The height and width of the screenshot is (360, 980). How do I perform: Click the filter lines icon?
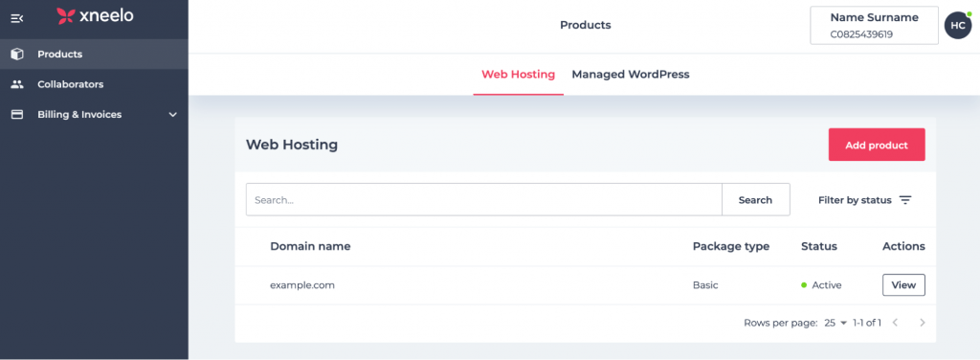coord(905,200)
